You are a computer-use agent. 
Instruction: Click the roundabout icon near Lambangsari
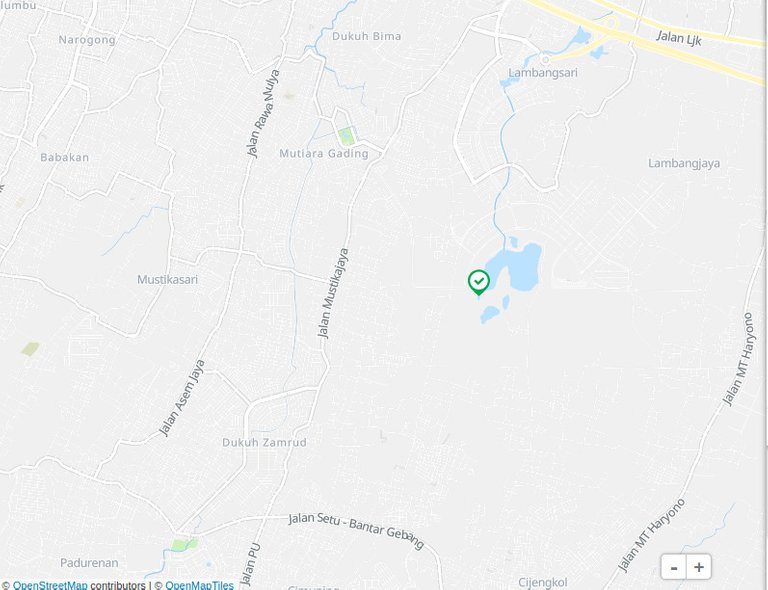tap(545, 60)
